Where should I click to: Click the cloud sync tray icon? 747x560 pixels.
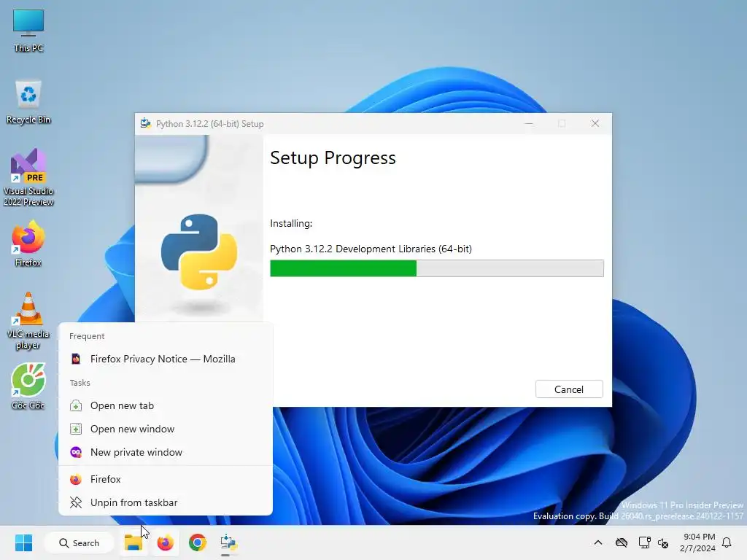622,542
